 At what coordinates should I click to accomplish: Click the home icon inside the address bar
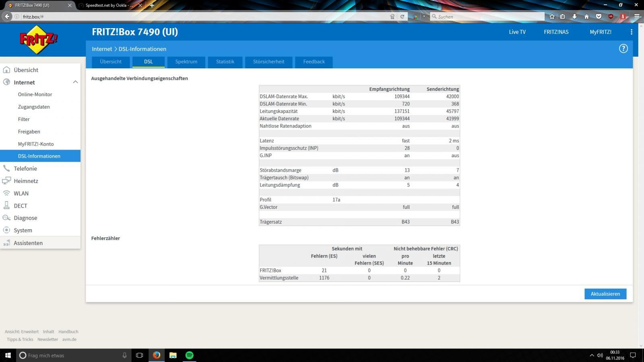392,16
